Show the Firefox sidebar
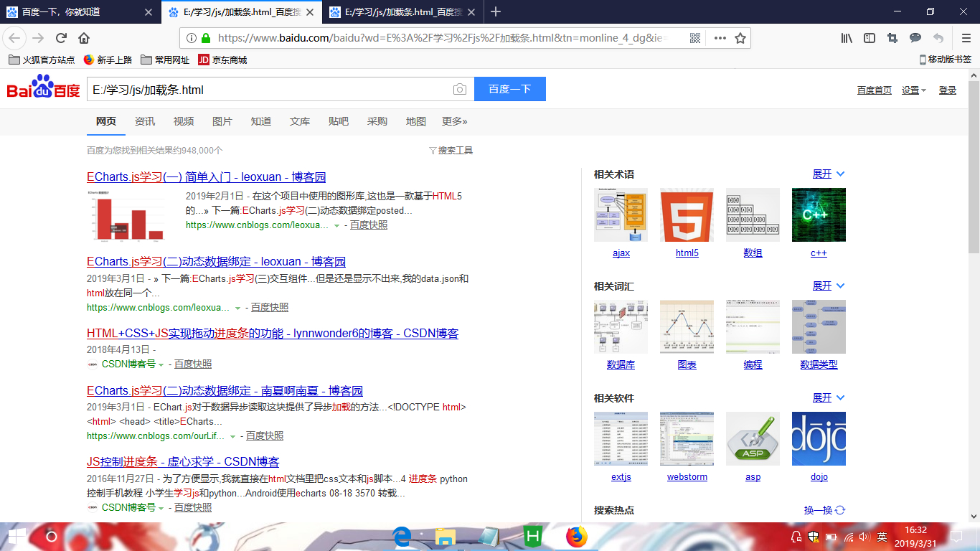This screenshot has width=980, height=551. [870, 38]
